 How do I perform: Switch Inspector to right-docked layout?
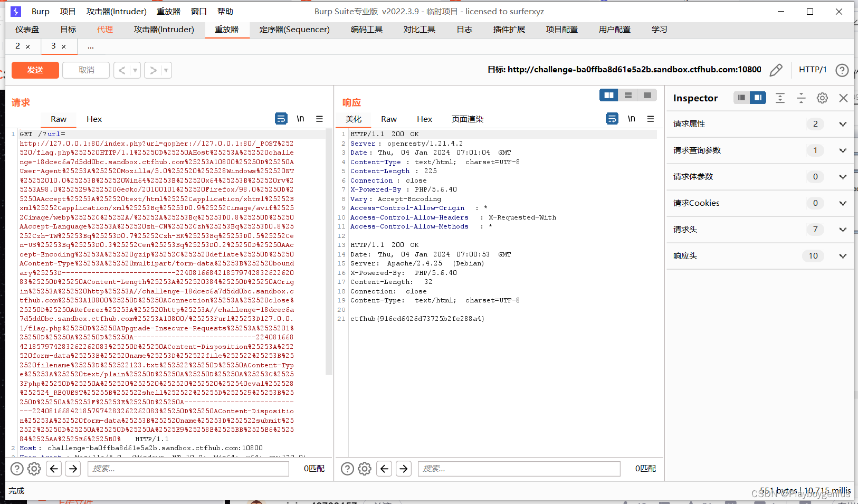coord(758,98)
